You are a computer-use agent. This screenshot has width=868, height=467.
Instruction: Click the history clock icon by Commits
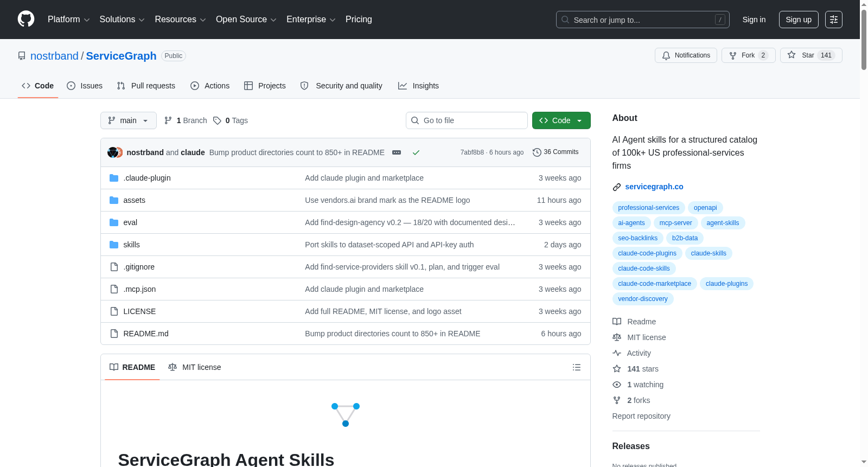537,152
